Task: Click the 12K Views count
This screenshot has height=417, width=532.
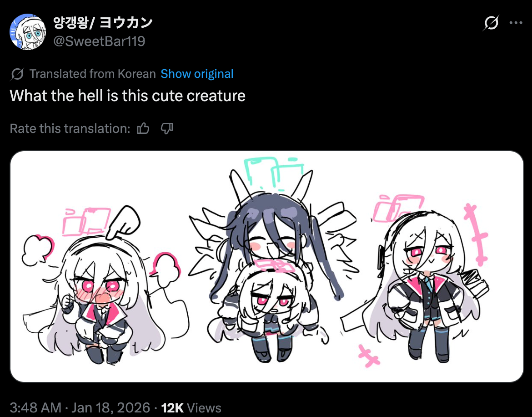Action: pyautogui.click(x=191, y=407)
